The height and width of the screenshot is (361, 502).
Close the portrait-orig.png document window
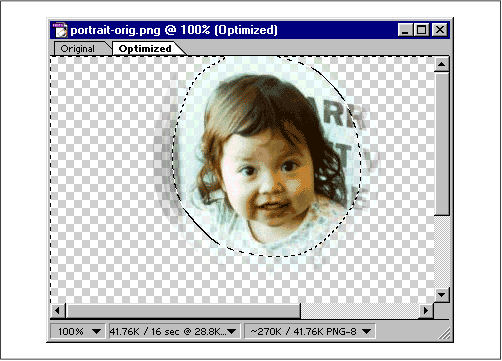coord(440,30)
